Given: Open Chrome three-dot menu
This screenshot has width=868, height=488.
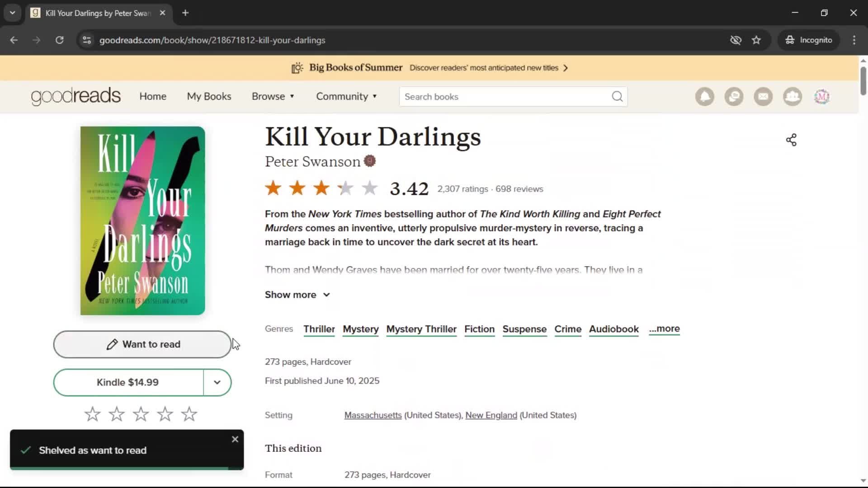Looking at the screenshot, I should pyautogui.click(x=854, y=40).
